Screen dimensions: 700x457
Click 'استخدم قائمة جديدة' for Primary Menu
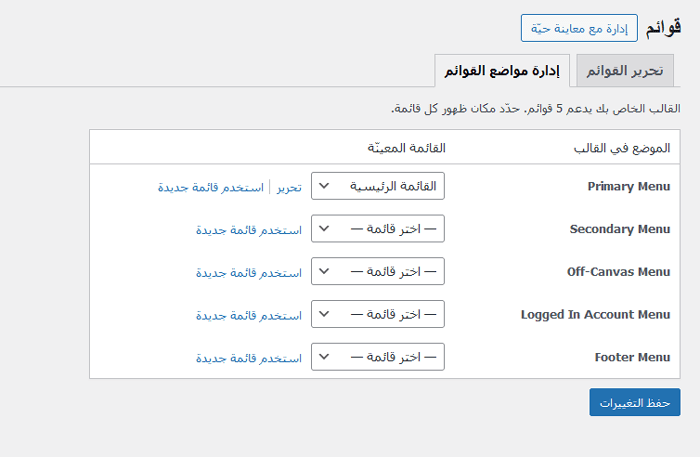pyautogui.click(x=211, y=187)
